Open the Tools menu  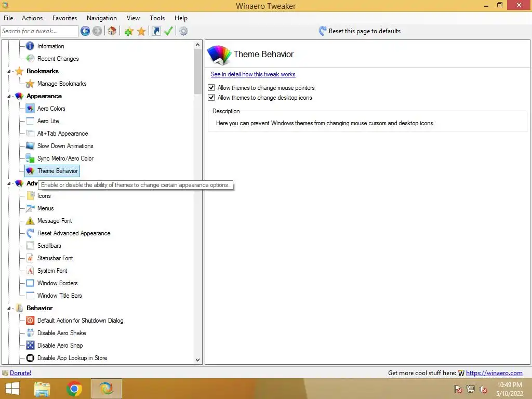pos(157,18)
